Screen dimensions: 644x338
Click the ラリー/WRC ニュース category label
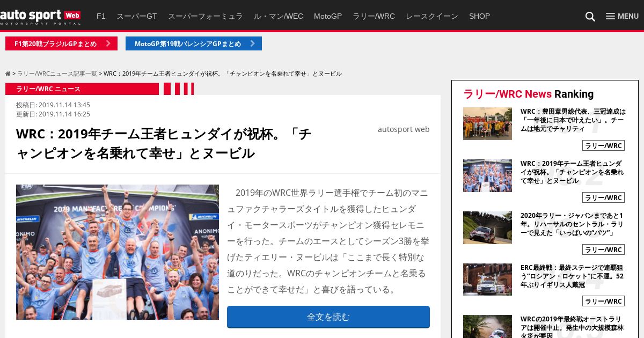tap(82, 89)
